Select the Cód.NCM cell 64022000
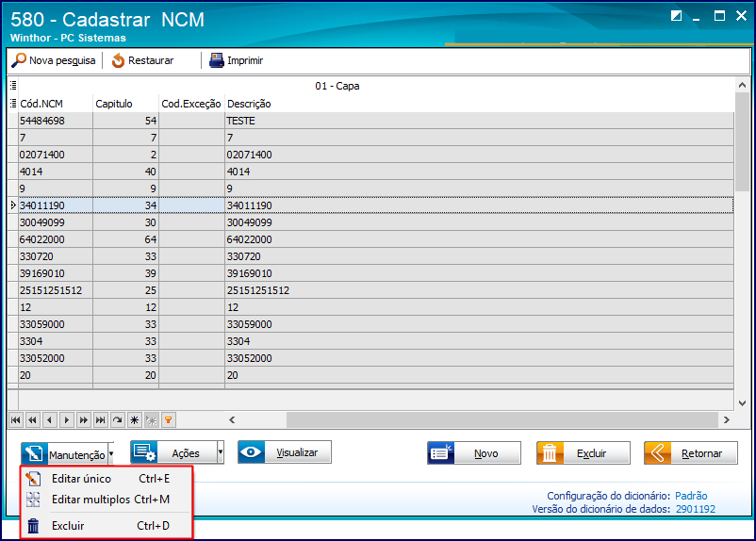Screen dimensions: 756x541 [x=56, y=239]
